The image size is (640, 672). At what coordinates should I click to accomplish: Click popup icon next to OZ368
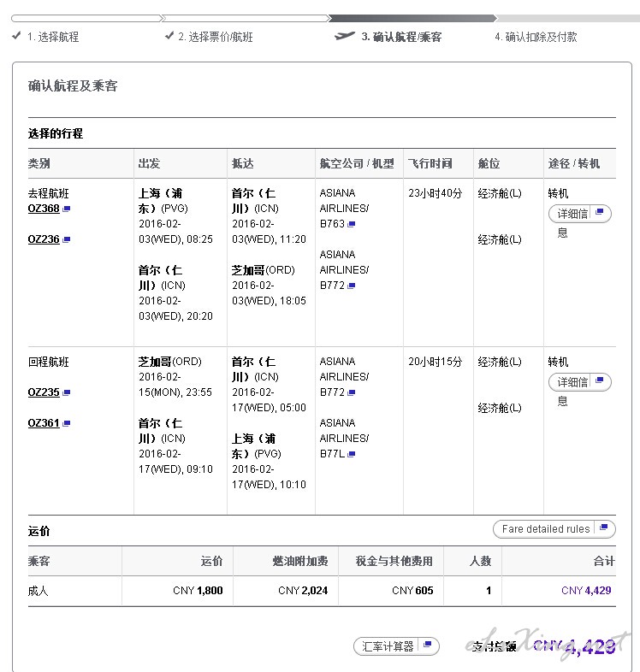coord(66,209)
